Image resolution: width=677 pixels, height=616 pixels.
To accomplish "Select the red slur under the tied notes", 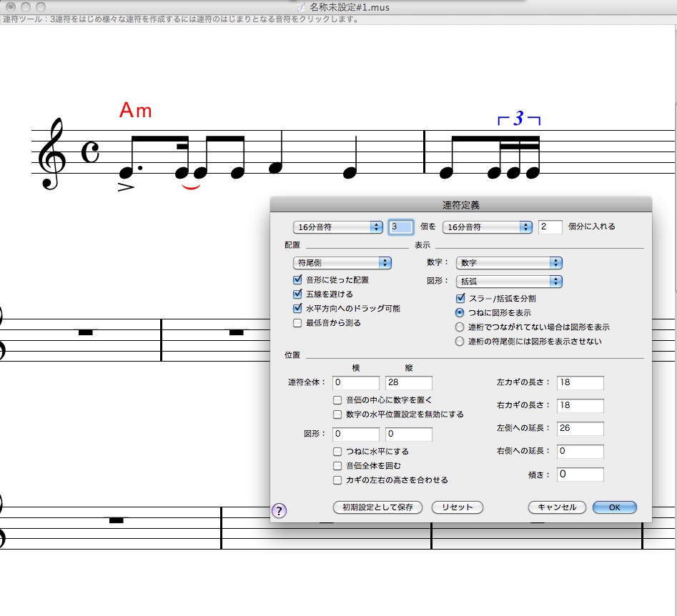I will pos(190,187).
